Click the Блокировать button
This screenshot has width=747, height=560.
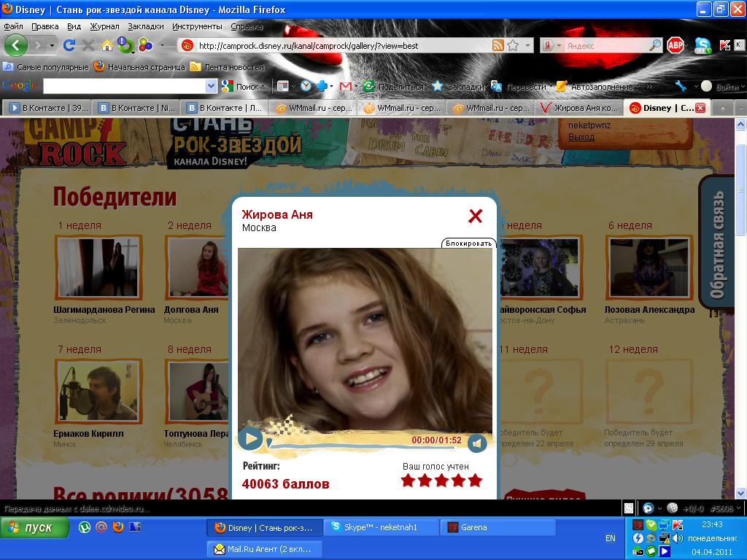[469, 244]
